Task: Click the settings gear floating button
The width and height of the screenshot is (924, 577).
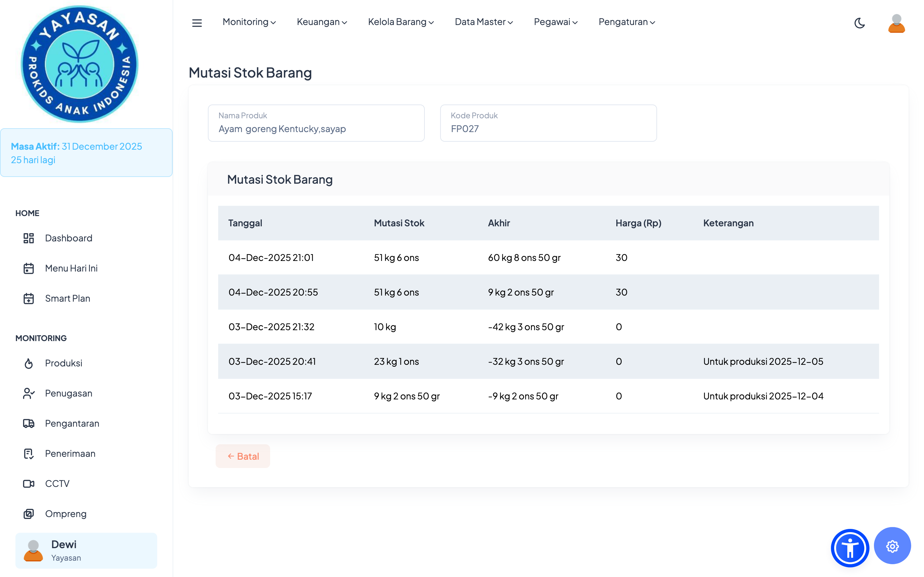Action: point(892,546)
